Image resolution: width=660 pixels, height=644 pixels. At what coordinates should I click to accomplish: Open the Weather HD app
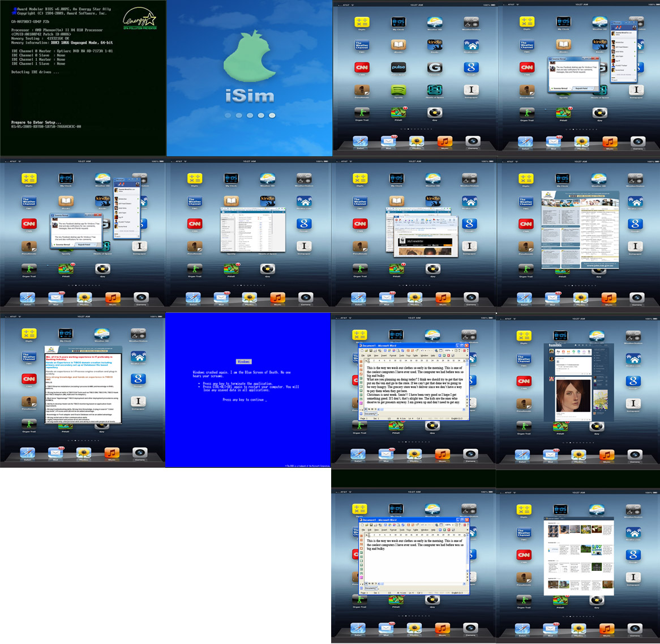click(x=435, y=23)
